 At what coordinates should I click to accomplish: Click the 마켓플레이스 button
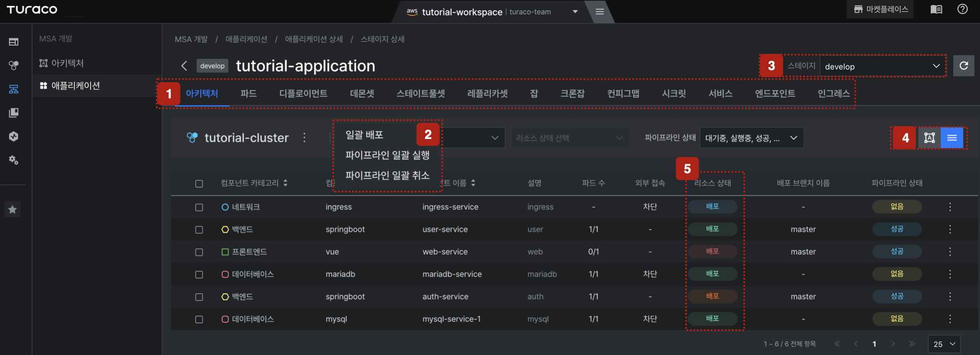click(880, 9)
